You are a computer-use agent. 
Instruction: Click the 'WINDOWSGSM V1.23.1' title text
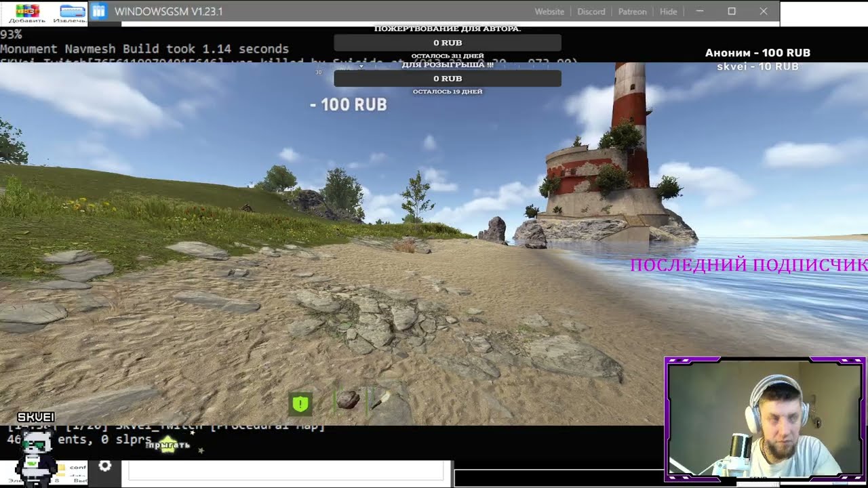pyautogui.click(x=168, y=12)
